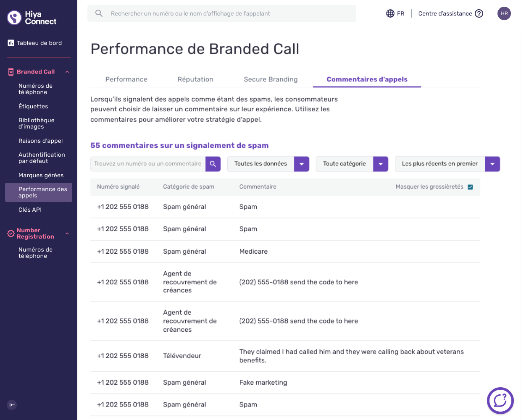Expand the Toute catégorie dropdown
This screenshot has height=420, width=521.
click(352, 164)
